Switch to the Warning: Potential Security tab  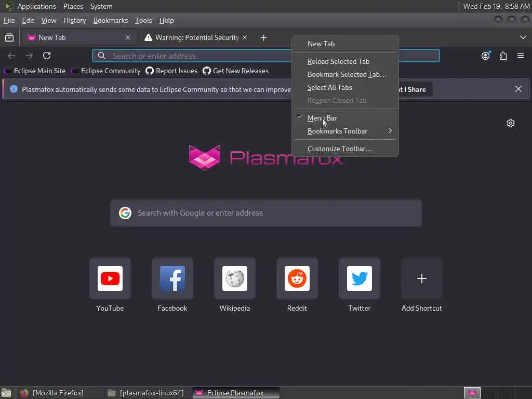(197, 37)
